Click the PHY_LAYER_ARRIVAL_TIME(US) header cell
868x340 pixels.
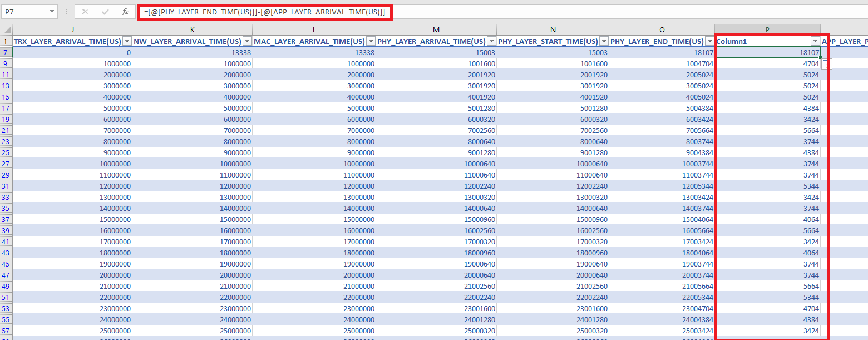(x=437, y=41)
